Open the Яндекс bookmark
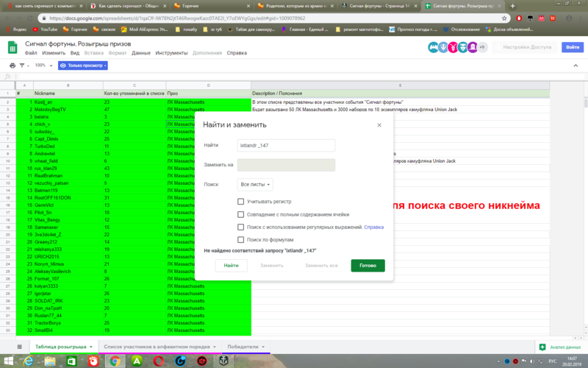Screen dimensions: 588x368 [x=16, y=29]
